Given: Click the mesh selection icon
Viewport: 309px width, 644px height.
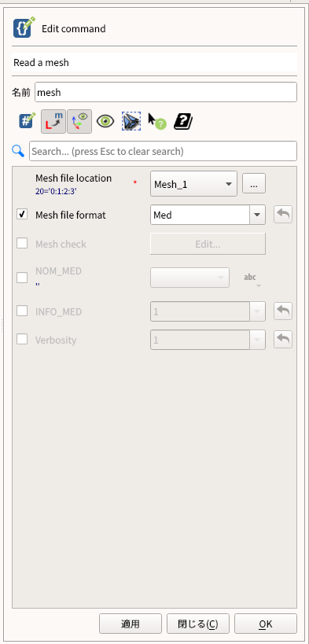Looking at the screenshot, I should tap(131, 122).
